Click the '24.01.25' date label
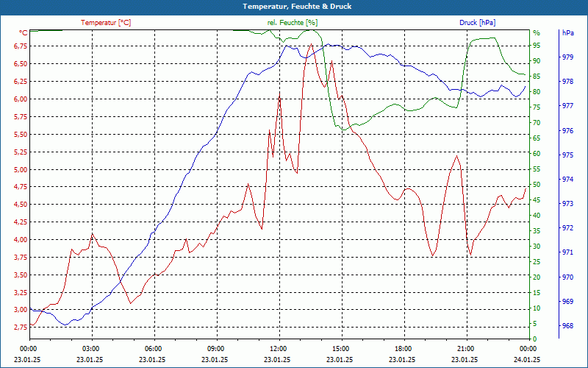 click(x=527, y=359)
